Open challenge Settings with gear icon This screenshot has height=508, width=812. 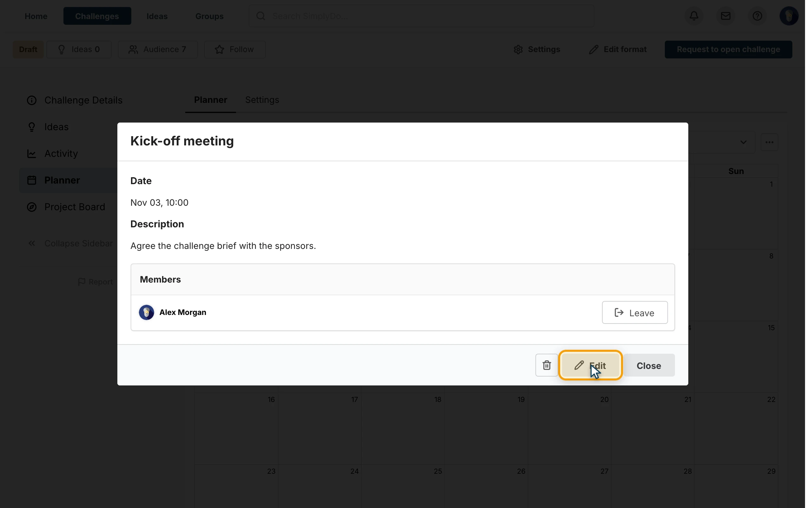[537, 50]
